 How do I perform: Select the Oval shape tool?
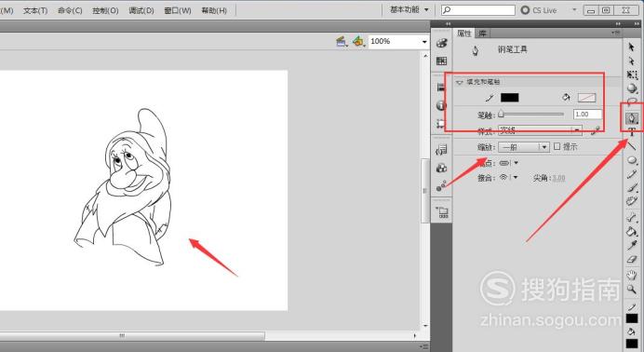[x=632, y=160]
